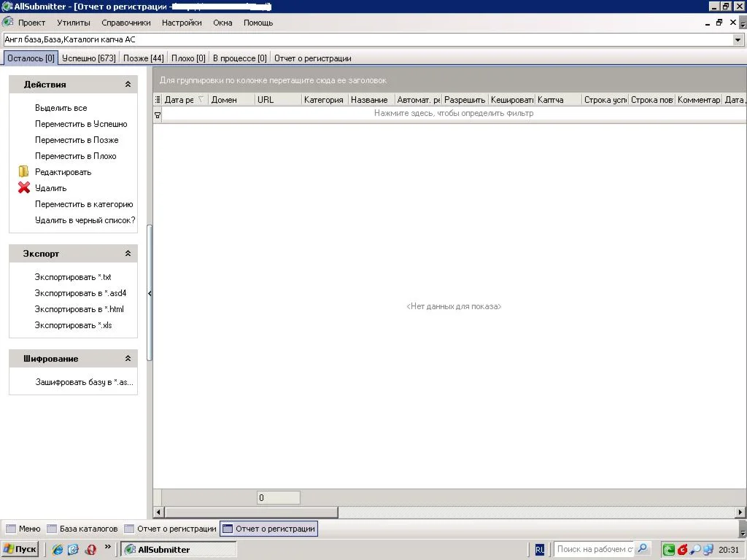Click Зашифровать базу в *.as... link
Viewport: 747px width, 560px height.
pyautogui.click(x=85, y=382)
